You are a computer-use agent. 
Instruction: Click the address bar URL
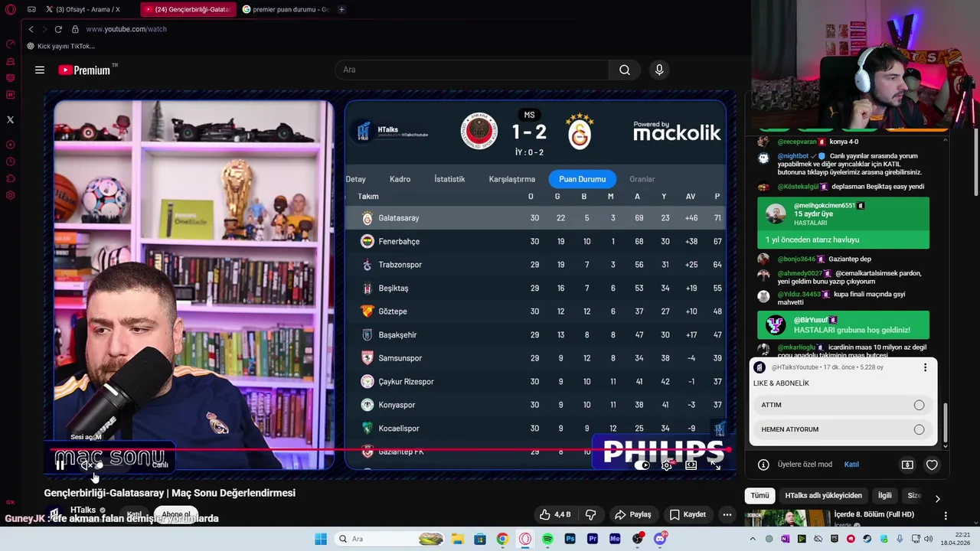point(126,29)
